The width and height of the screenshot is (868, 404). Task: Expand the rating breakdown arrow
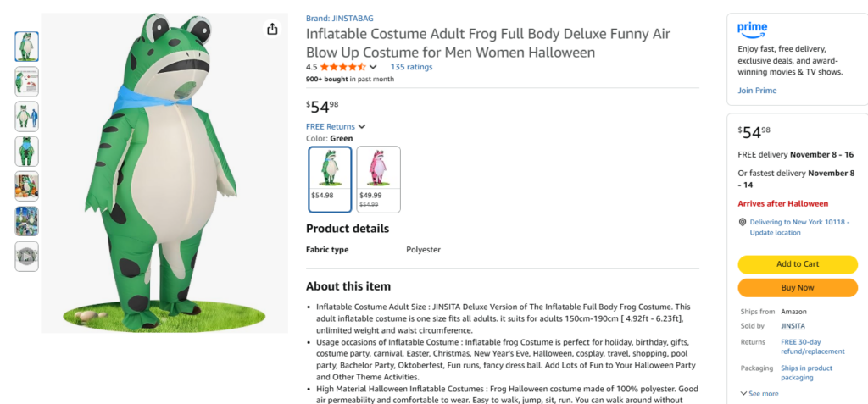(373, 67)
